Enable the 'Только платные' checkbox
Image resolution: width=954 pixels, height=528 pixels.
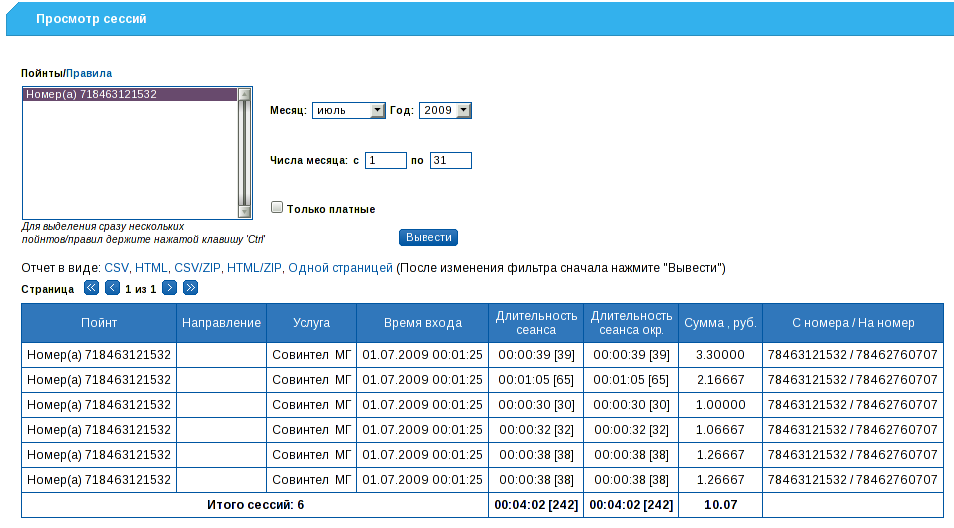point(277,208)
